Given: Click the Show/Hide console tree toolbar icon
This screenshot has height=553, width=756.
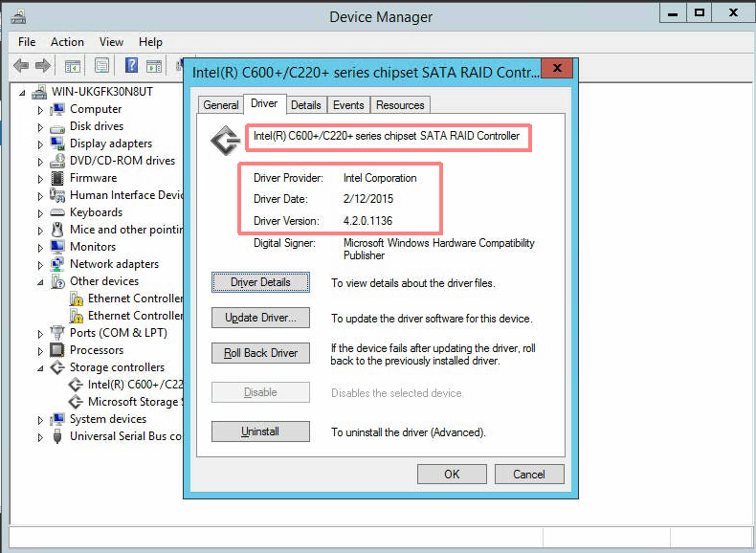Looking at the screenshot, I should [73, 65].
